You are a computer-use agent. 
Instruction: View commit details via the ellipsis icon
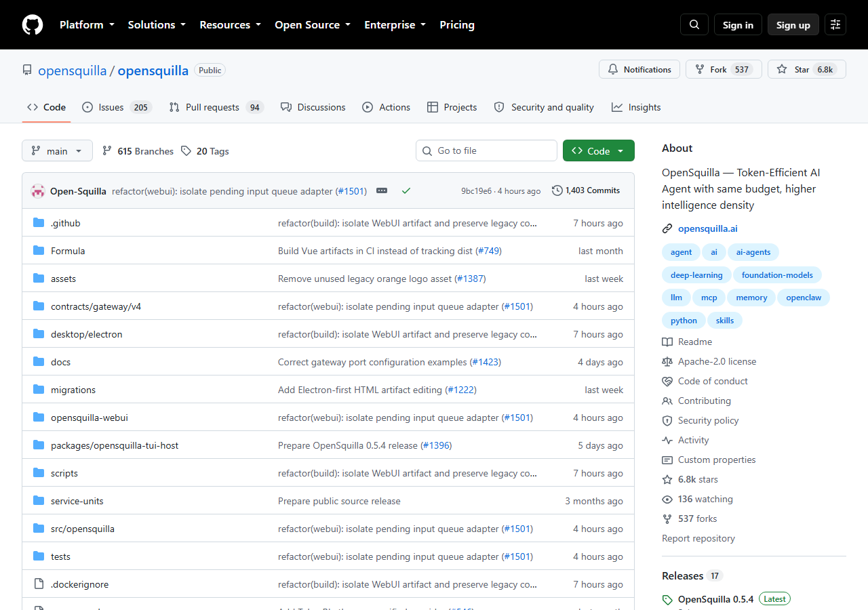click(x=382, y=191)
